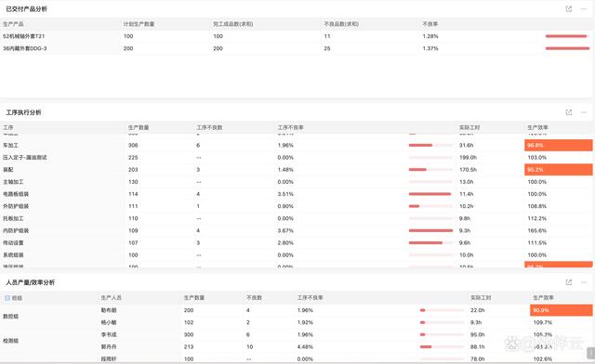Open export icon of 已交付产品分析 panel
The height and width of the screenshot is (364, 595).
click(568, 8)
